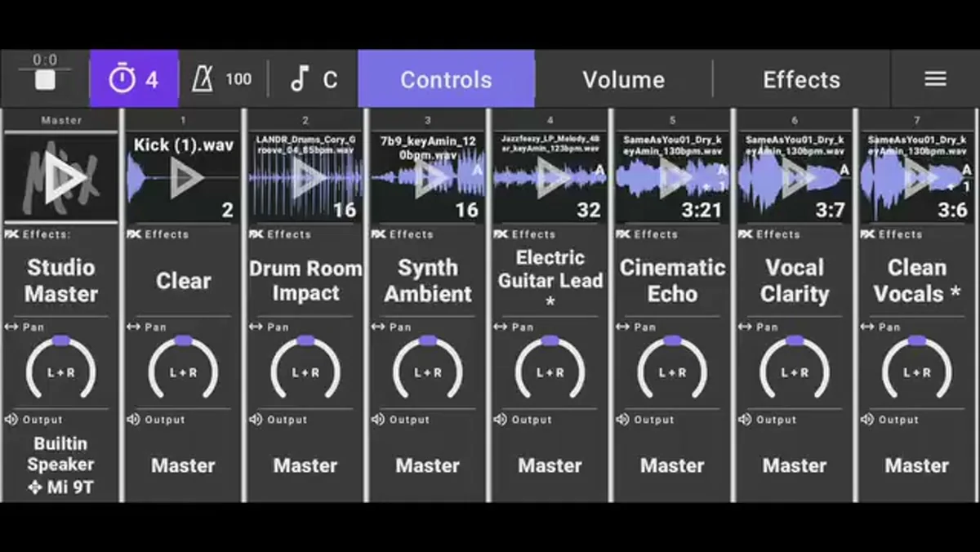Open the timer setting showing 4

[134, 79]
